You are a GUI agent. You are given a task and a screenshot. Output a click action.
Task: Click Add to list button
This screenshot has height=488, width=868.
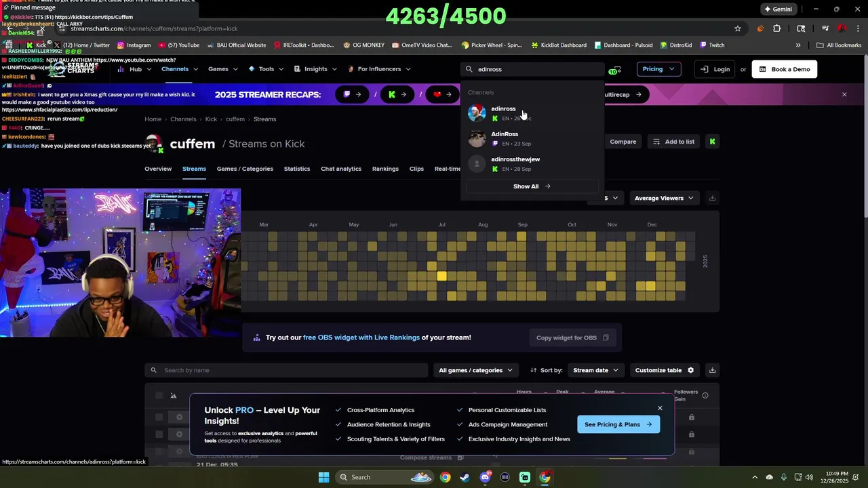click(673, 142)
